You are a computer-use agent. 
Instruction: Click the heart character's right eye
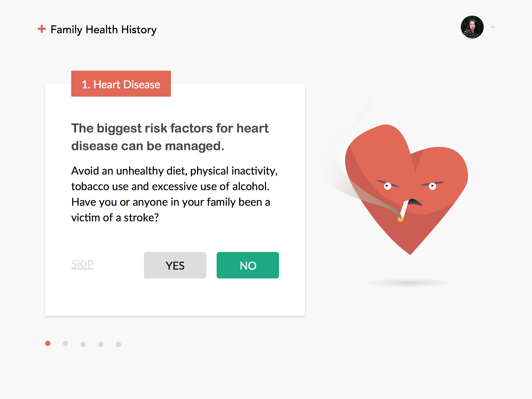pos(433,186)
